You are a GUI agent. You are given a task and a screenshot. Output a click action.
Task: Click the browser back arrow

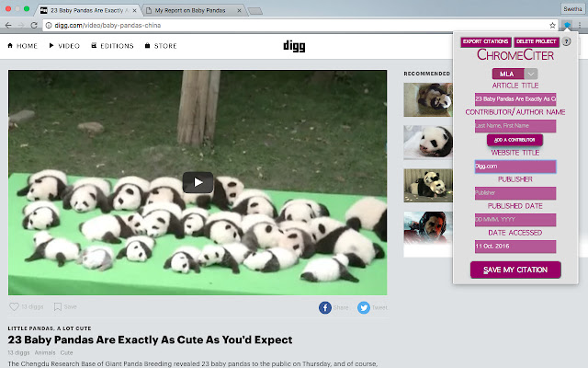(x=10, y=24)
